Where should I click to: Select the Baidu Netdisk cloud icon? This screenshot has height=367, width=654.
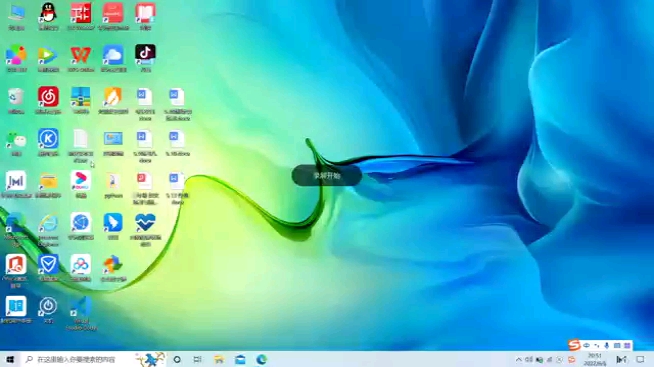[x=113, y=58]
